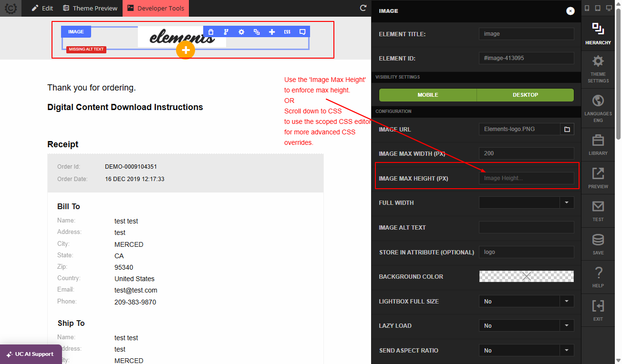Open the CSS editor icon on image element

tap(287, 32)
